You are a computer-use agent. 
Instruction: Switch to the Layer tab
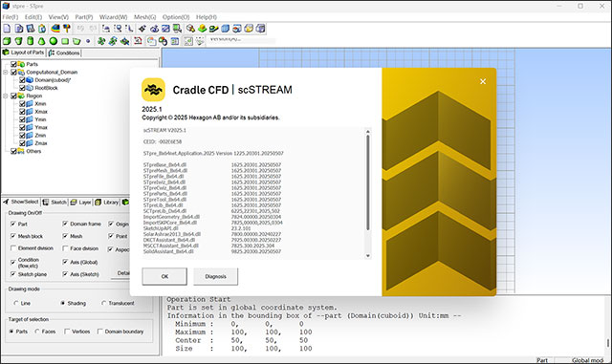80,203
